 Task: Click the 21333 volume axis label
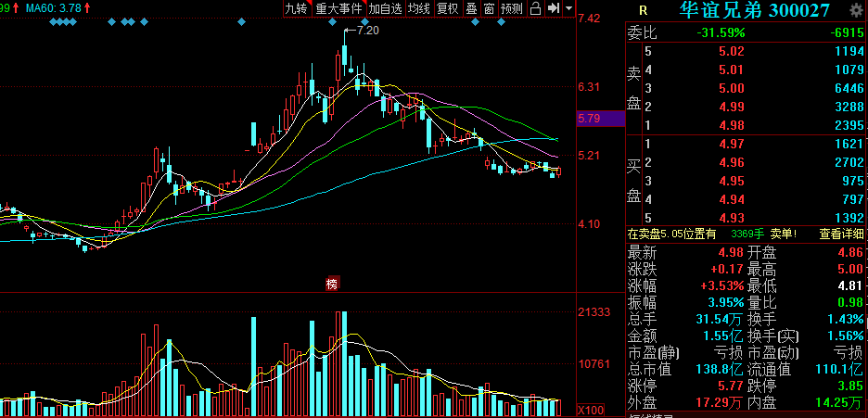594,311
